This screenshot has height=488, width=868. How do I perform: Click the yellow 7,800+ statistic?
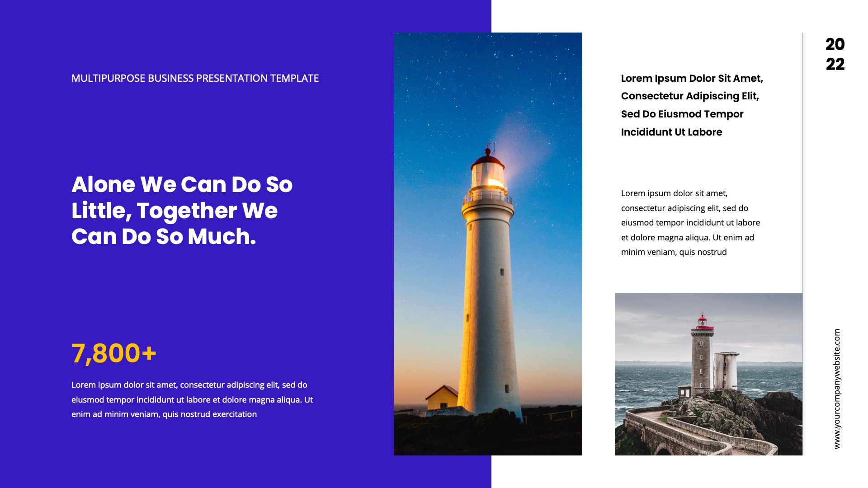tap(114, 353)
